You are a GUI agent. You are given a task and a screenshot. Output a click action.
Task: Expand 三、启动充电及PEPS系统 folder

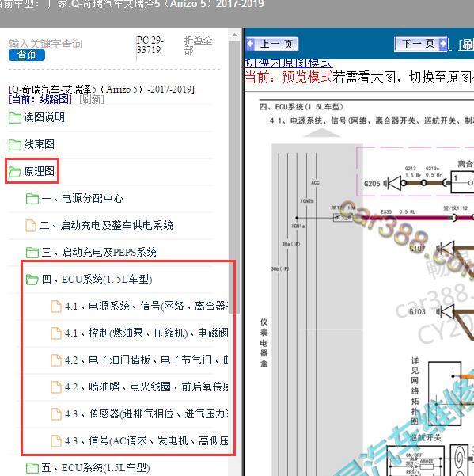coord(99,253)
